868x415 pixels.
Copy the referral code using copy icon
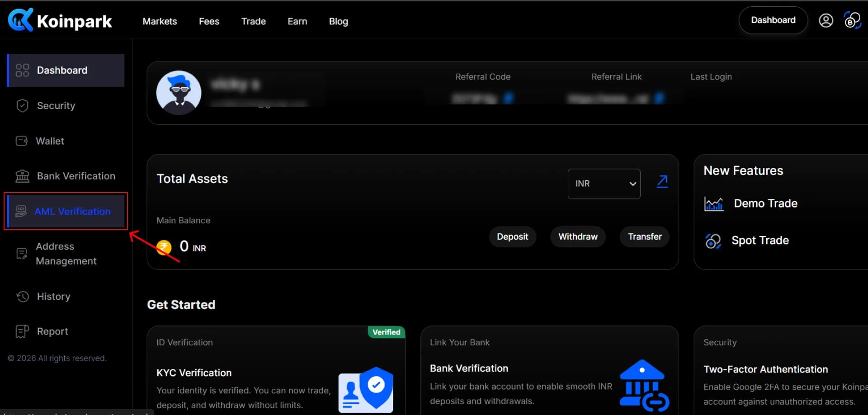tap(509, 98)
